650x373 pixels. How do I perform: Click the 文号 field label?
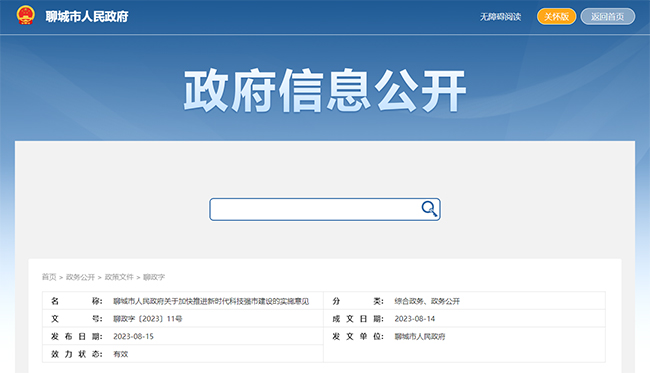(77, 319)
